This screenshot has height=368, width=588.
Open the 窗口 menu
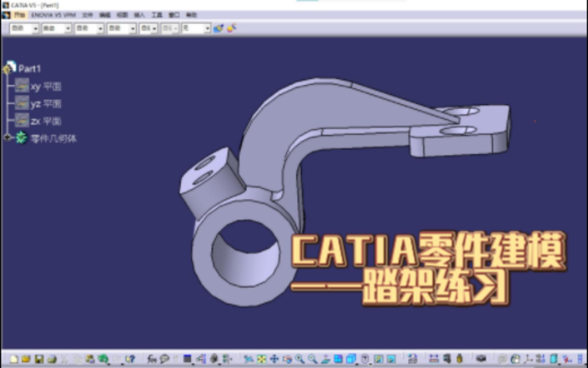(x=174, y=15)
